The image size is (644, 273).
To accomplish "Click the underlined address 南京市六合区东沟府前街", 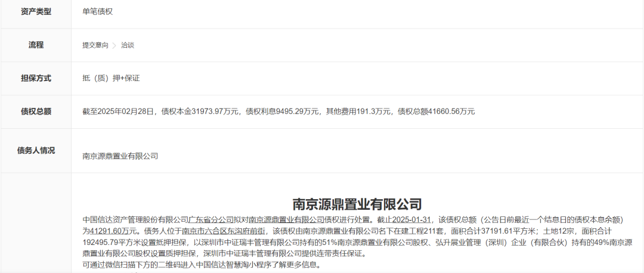I will (x=224, y=231).
